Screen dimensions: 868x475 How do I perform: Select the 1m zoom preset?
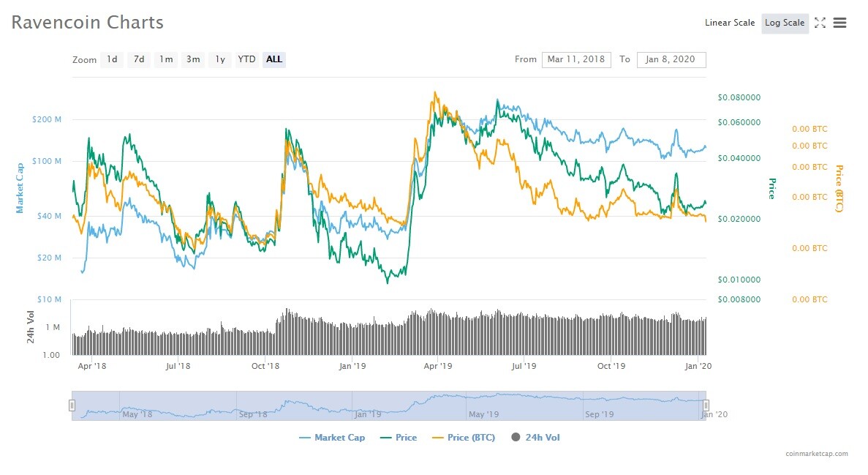(x=165, y=60)
